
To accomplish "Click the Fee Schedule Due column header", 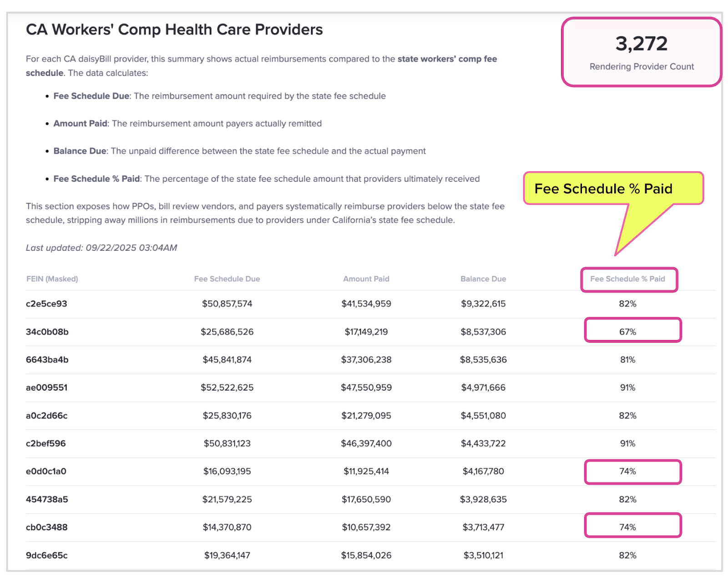I will (x=227, y=279).
